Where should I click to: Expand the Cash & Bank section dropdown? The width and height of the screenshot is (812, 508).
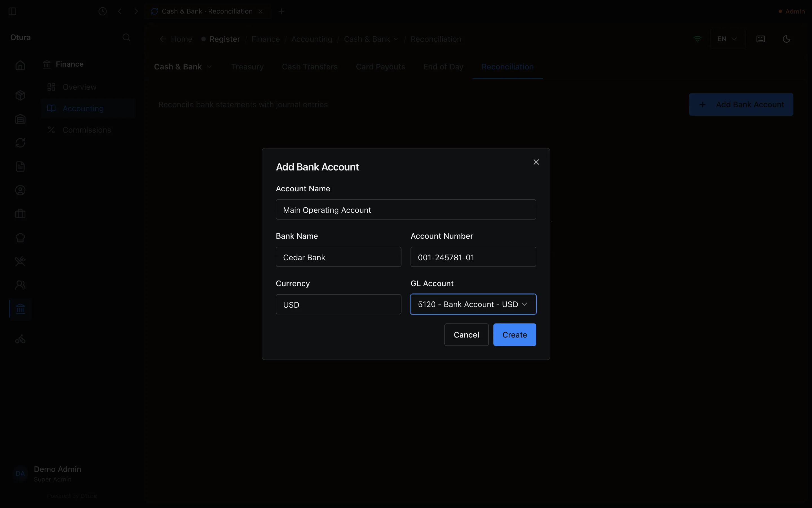coord(183,67)
